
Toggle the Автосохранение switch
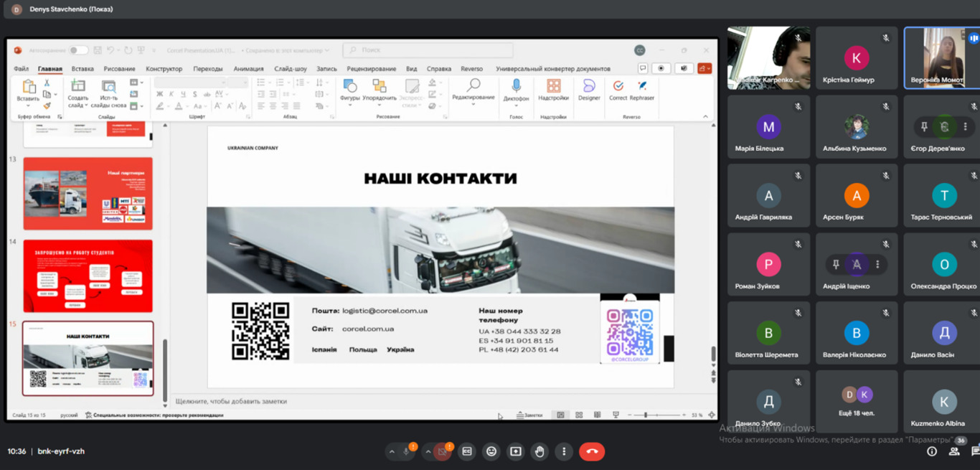(78, 50)
